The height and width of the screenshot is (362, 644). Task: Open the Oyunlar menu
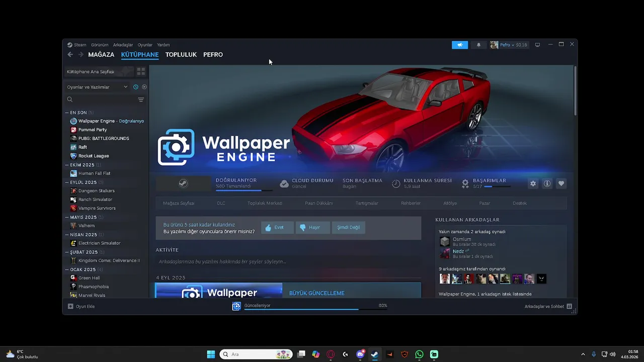click(145, 45)
